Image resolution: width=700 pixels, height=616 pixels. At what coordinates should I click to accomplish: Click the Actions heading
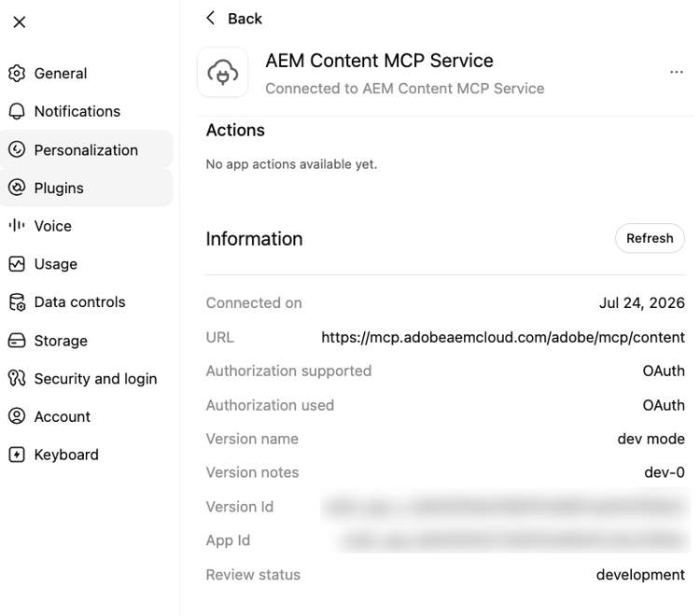[235, 131]
